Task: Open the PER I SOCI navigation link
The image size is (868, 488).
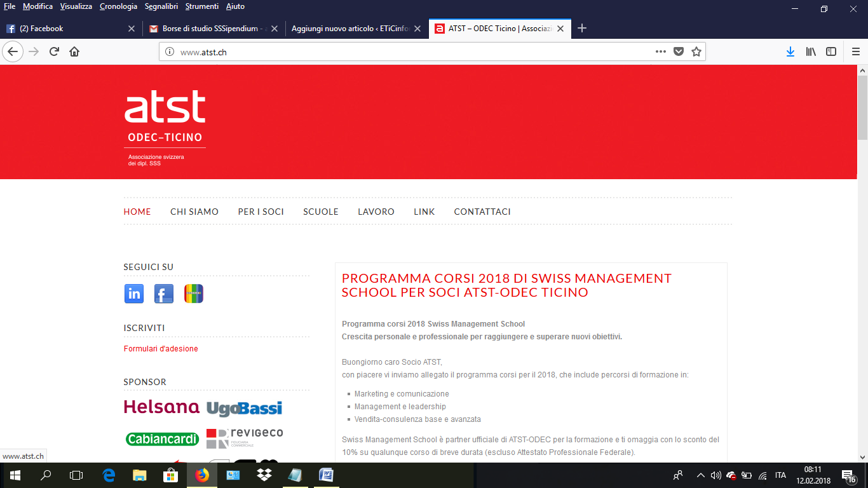Action: click(261, 212)
